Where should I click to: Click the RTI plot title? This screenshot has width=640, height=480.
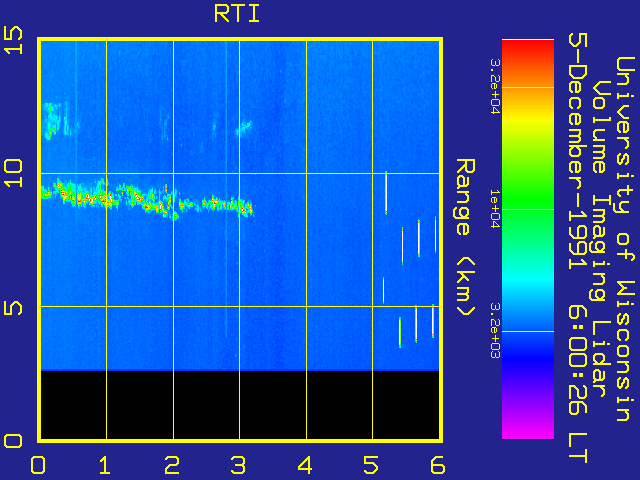pos(237,14)
